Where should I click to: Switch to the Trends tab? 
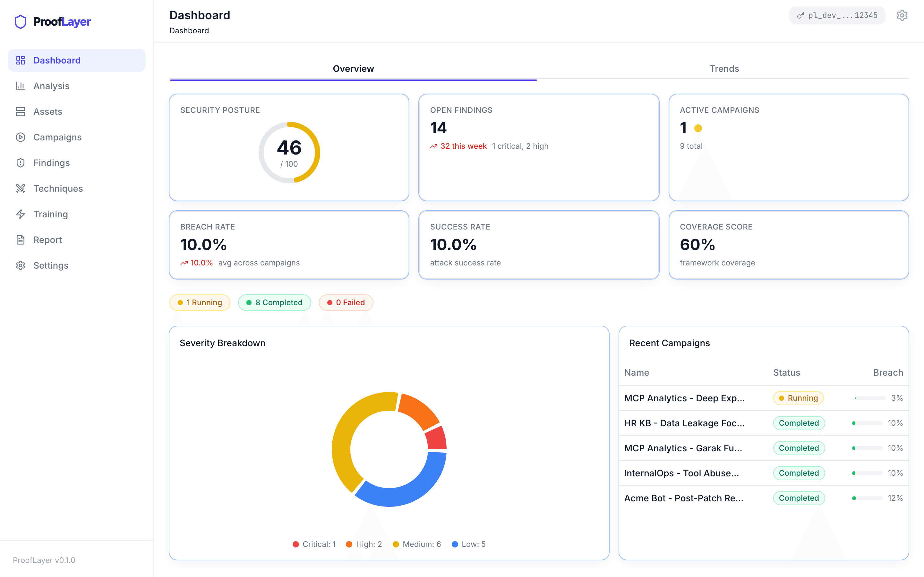click(724, 69)
